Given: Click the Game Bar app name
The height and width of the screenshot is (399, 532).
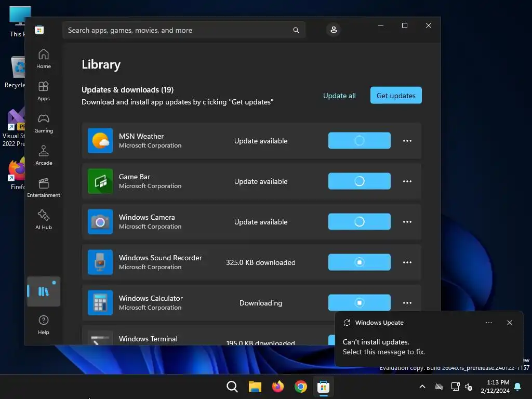Looking at the screenshot, I should tap(135, 177).
